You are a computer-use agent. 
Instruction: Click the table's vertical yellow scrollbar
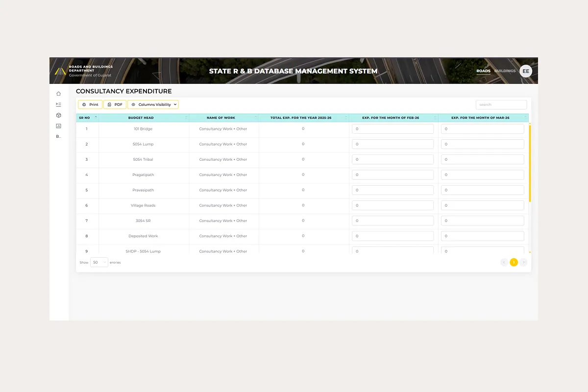pos(530,162)
